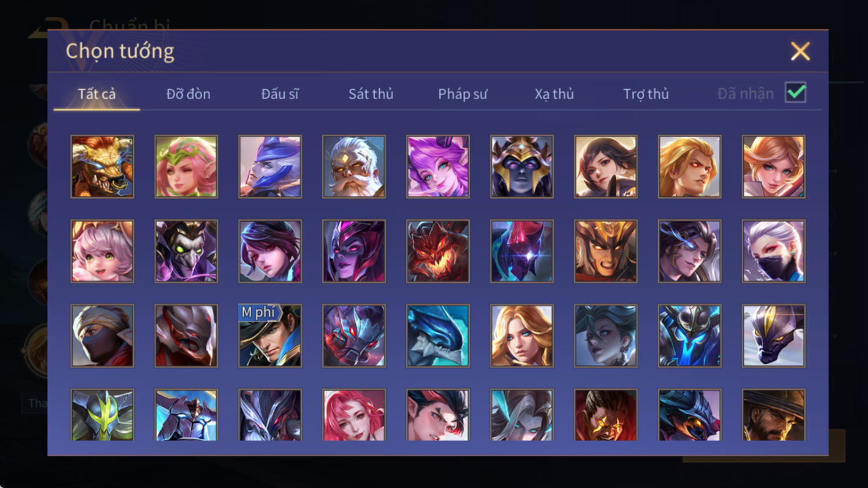Open the Trợ thủ tab
Viewport: 868px width, 488px height.
[x=646, y=94]
